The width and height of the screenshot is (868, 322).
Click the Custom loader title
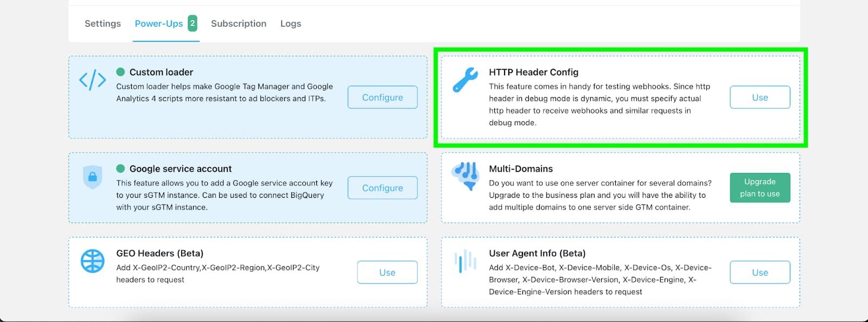pyautogui.click(x=161, y=72)
